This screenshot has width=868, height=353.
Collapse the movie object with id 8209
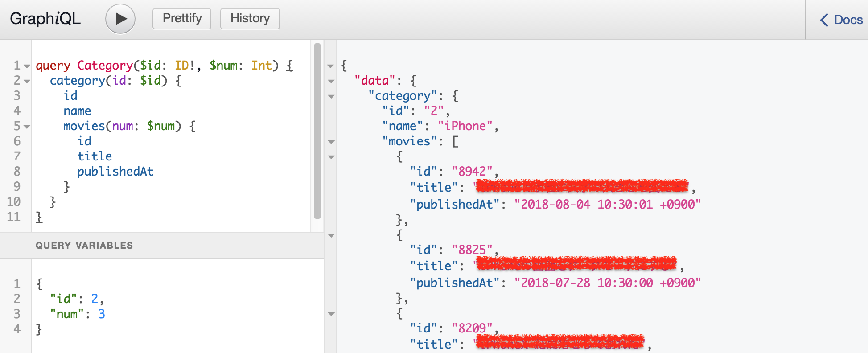[x=331, y=314]
